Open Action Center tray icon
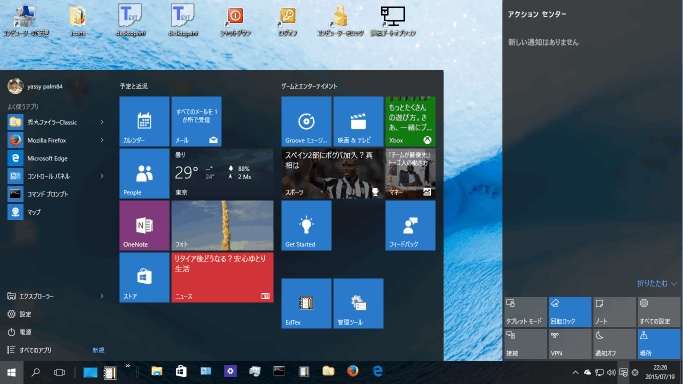The width and height of the screenshot is (683, 384). 623,373
